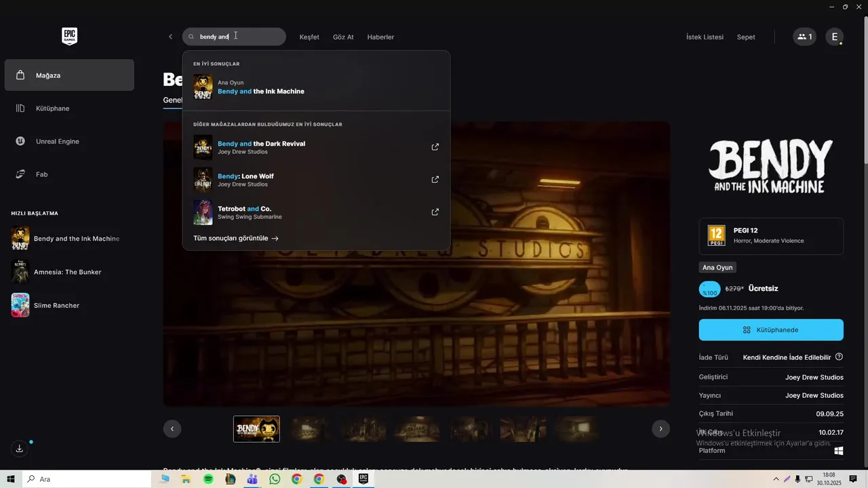Click the release date 09.09.25
Viewport: 868px width, 488px height.
point(830,413)
